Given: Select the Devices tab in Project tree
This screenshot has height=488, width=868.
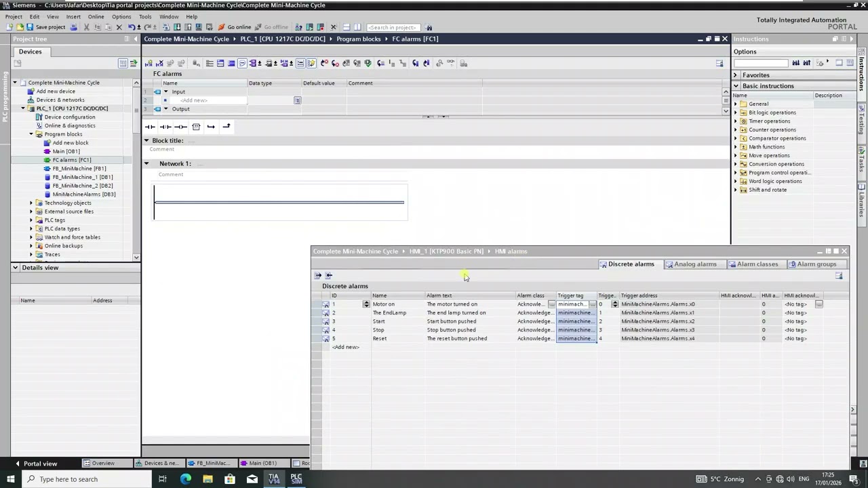Looking at the screenshot, I should (x=30, y=52).
